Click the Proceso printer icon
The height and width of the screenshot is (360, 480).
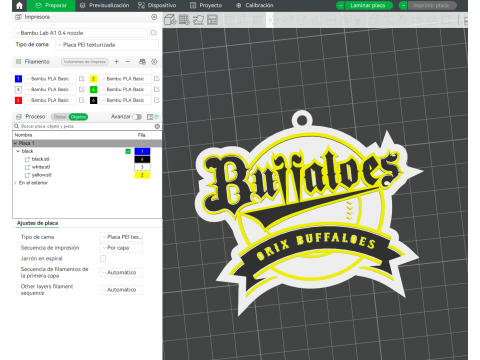point(19,117)
